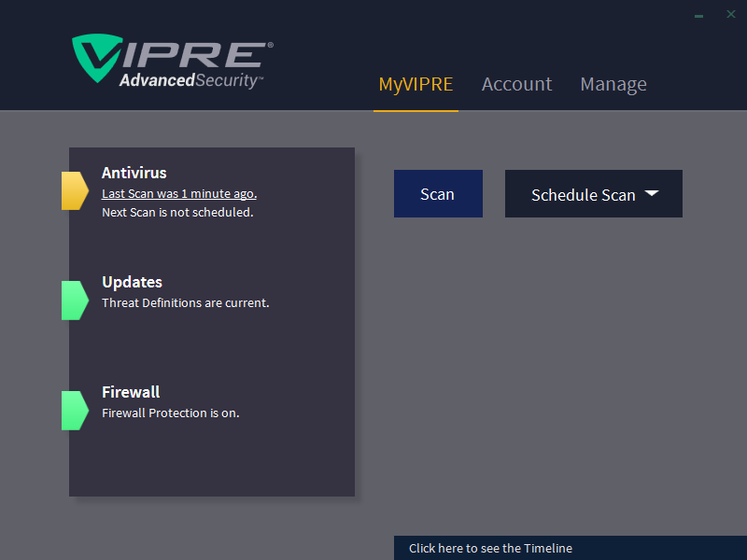Minimize the VIPRE window
This screenshot has height=560, width=747.
pyautogui.click(x=698, y=15)
